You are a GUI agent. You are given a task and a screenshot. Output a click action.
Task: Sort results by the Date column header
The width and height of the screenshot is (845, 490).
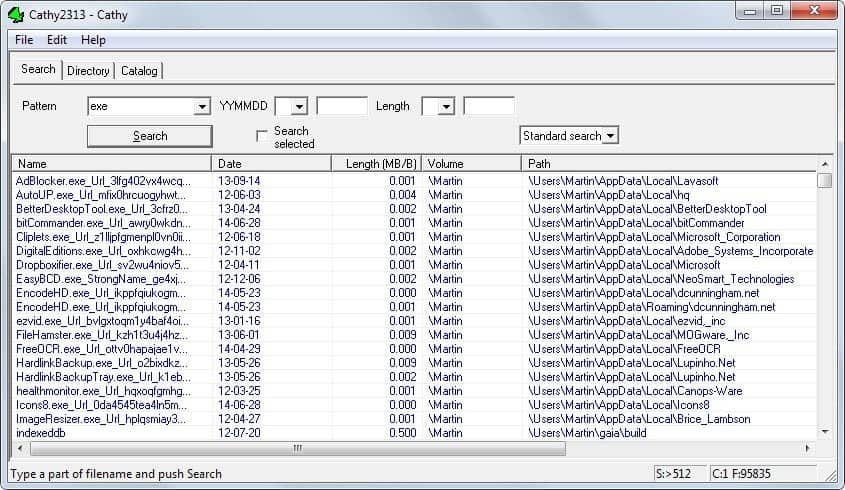point(271,164)
